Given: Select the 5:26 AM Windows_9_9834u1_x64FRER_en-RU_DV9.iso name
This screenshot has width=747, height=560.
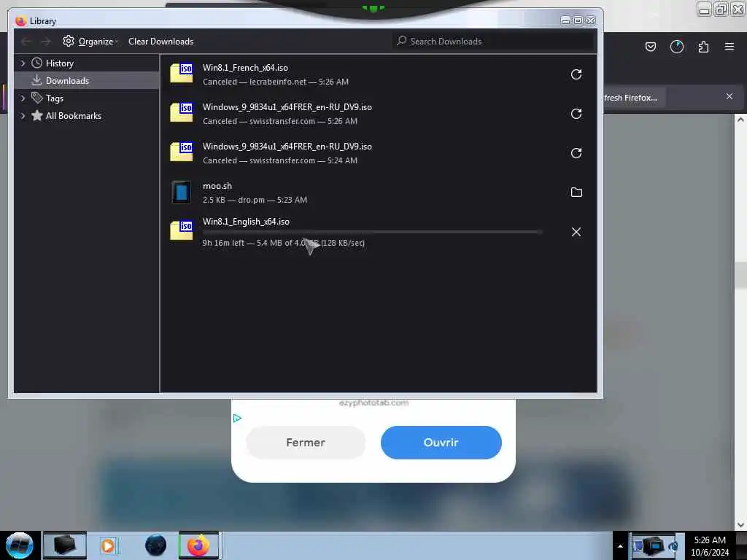Looking at the screenshot, I should 287,107.
